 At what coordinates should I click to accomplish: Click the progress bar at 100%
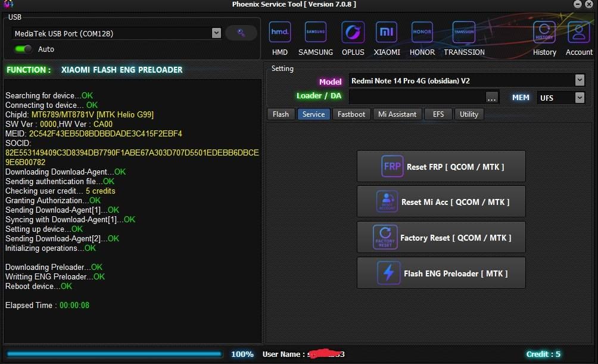coord(114,354)
